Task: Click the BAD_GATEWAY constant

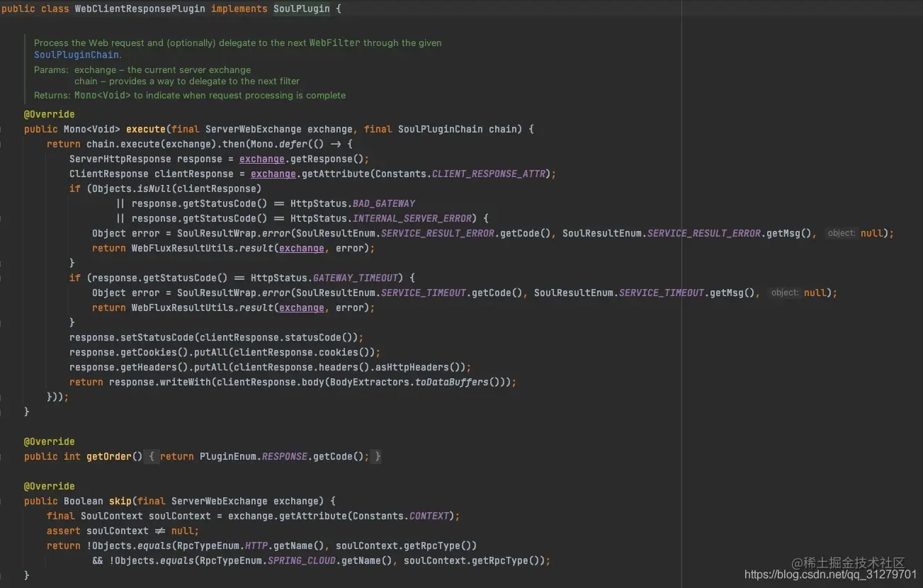Action: (x=384, y=203)
